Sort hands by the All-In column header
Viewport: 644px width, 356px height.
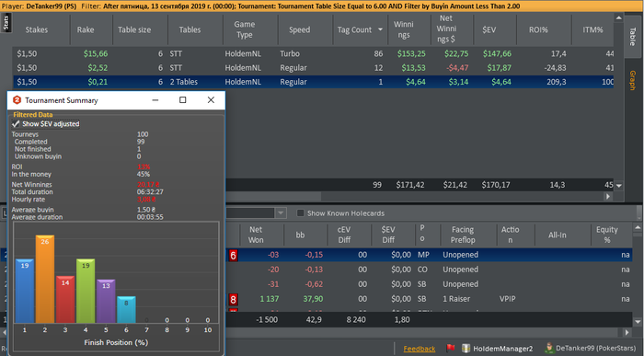pyautogui.click(x=557, y=235)
